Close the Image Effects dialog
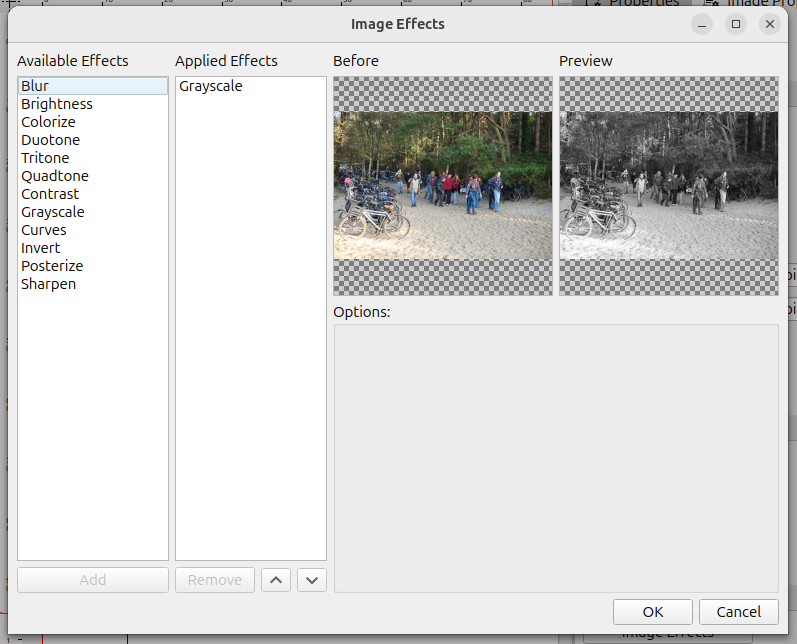 pos(769,24)
